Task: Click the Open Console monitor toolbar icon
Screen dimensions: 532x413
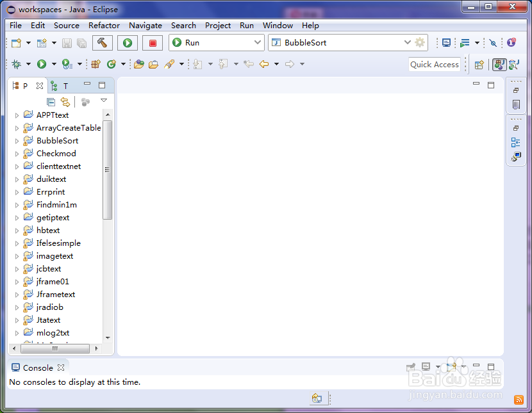Action: (446, 43)
